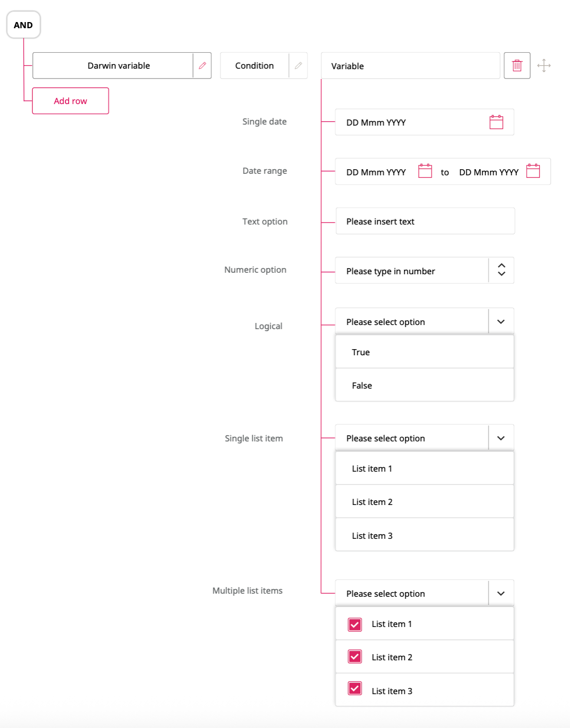Uncheck the List item 1 checkbox
Image resolution: width=570 pixels, height=728 pixels.
[355, 624]
